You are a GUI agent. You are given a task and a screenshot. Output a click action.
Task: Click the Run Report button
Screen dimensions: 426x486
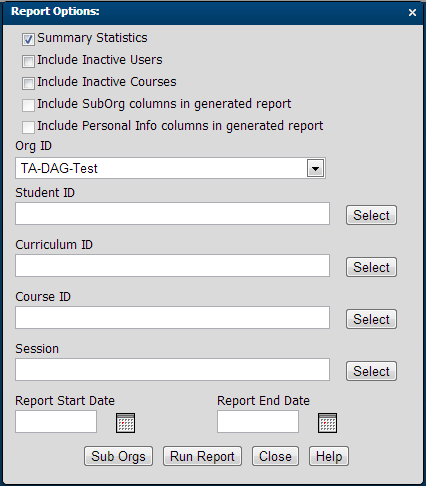click(202, 456)
